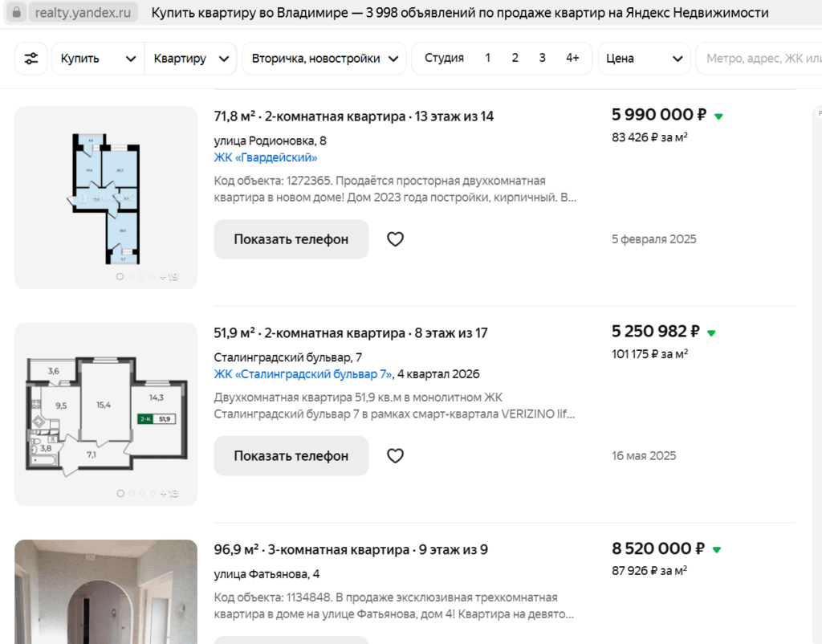Toggle the 3-room filter
The height and width of the screenshot is (644, 822).
(542, 58)
